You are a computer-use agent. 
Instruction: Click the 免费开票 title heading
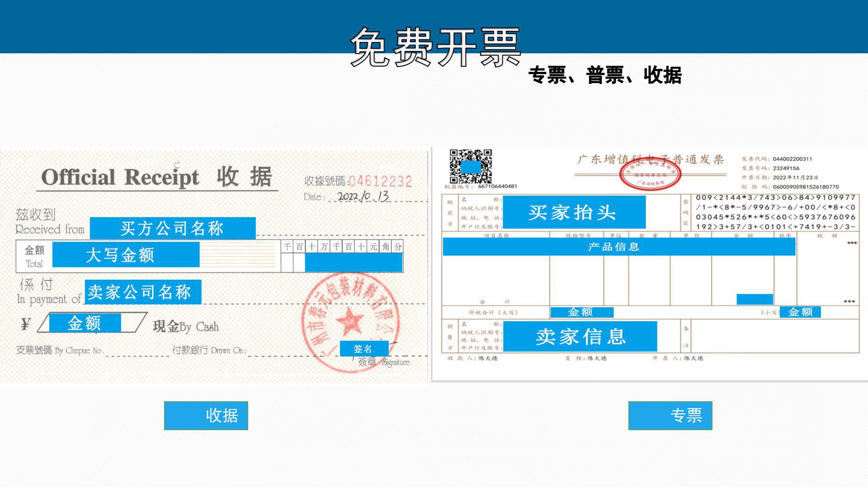435,47
